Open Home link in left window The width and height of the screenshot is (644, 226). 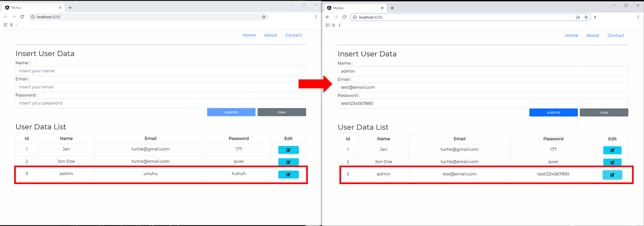click(250, 35)
